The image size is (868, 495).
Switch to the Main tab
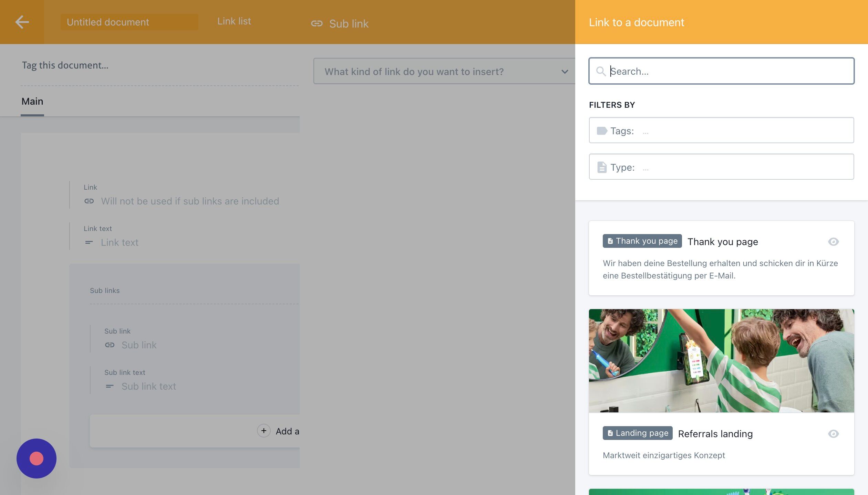coord(32,102)
